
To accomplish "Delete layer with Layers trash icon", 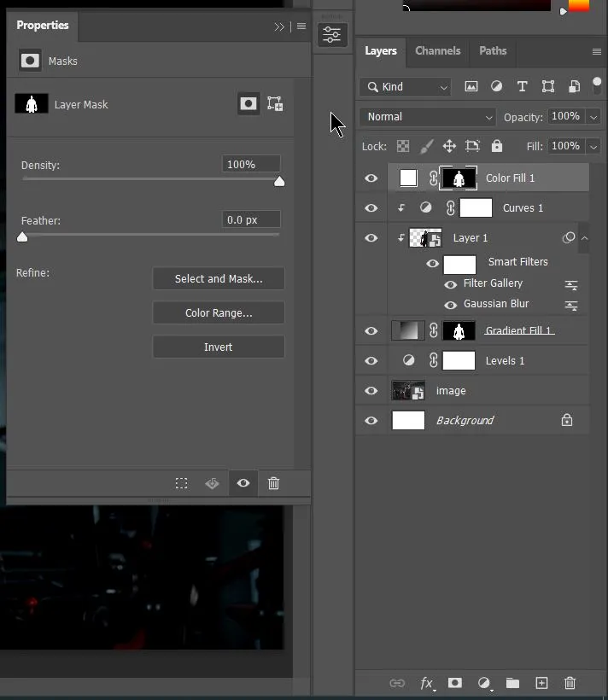I will click(x=570, y=683).
